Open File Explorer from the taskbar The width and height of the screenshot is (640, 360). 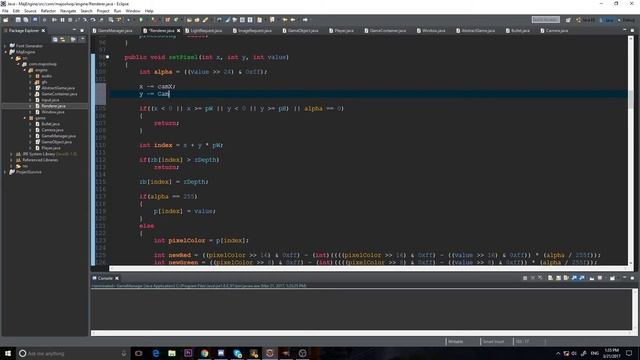(172, 353)
